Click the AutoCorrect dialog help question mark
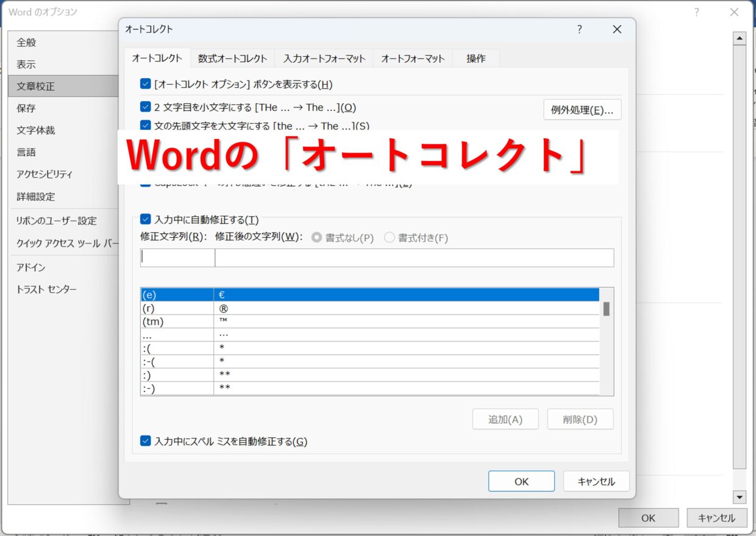 (x=579, y=29)
